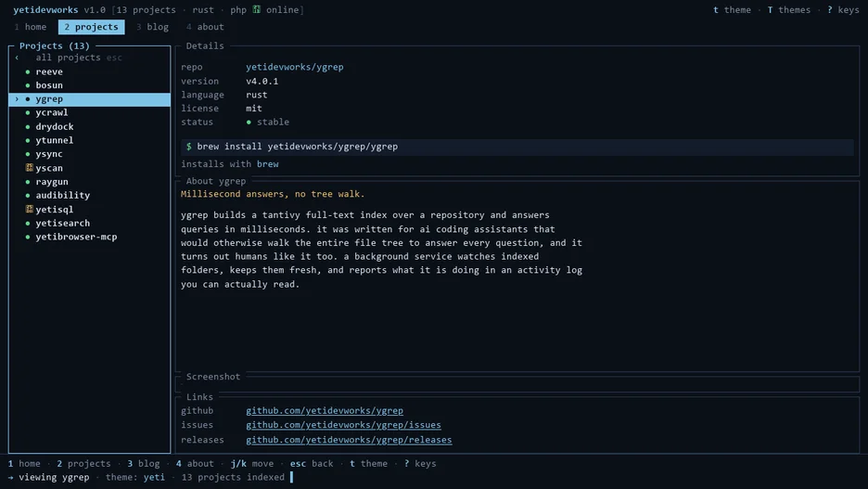Viewport: 868px width, 489px height.
Task: Click the status dot beside audibility
Action: click(28, 196)
